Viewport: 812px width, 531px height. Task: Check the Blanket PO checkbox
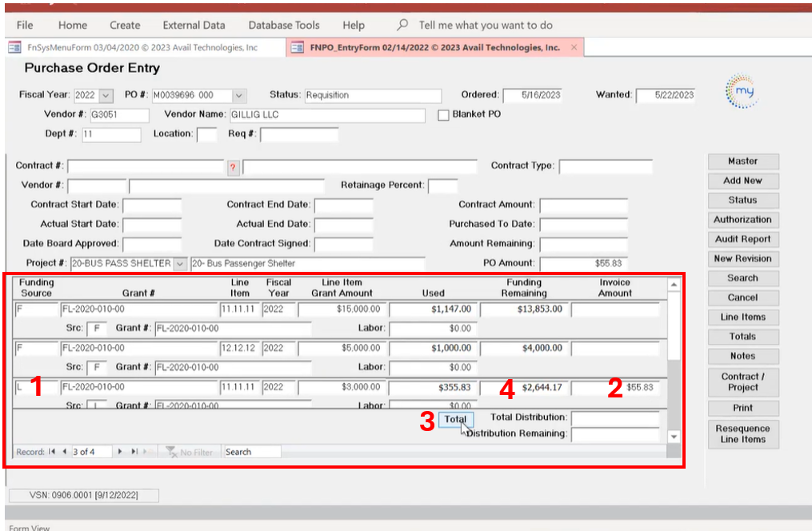(x=444, y=115)
